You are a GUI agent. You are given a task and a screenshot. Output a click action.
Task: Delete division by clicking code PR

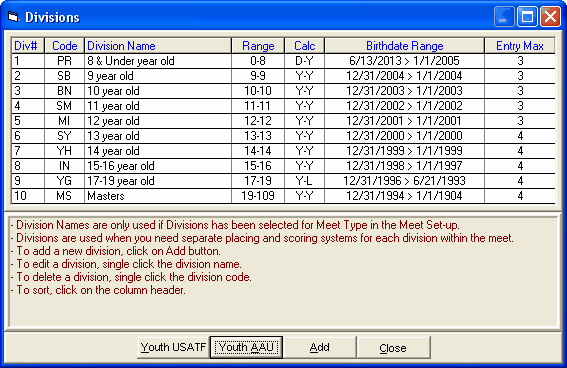pyautogui.click(x=64, y=61)
